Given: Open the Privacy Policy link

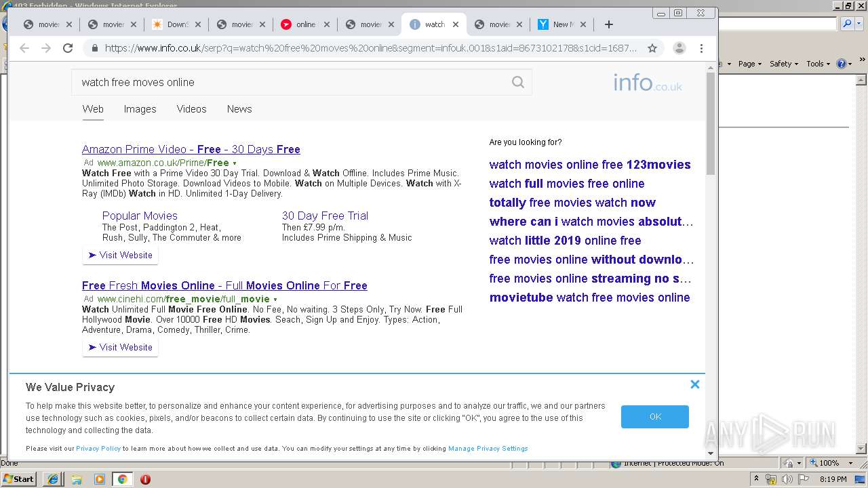Looking at the screenshot, I should pos(98,449).
